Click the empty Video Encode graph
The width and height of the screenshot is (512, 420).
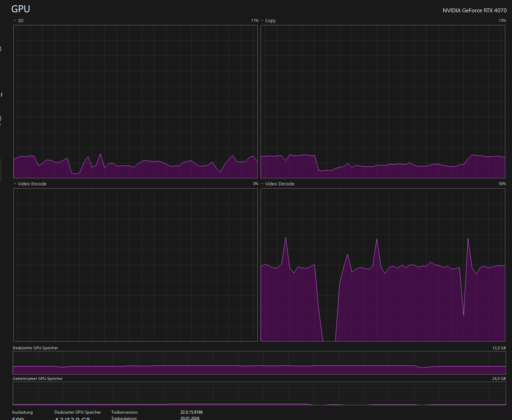point(135,265)
